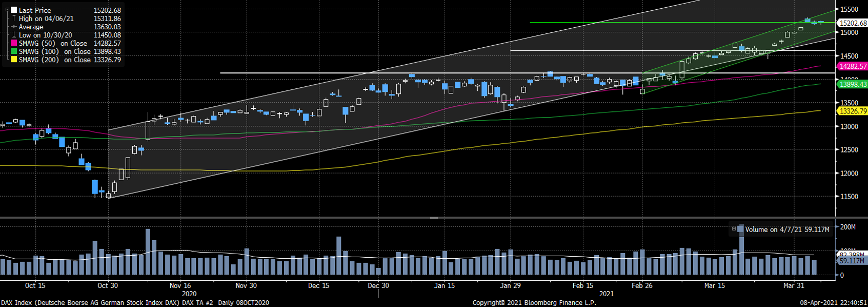Image resolution: width=868 pixels, height=307 pixels.
Task: Select the Average marker icon in legend
Action: pyautogui.click(x=14, y=27)
